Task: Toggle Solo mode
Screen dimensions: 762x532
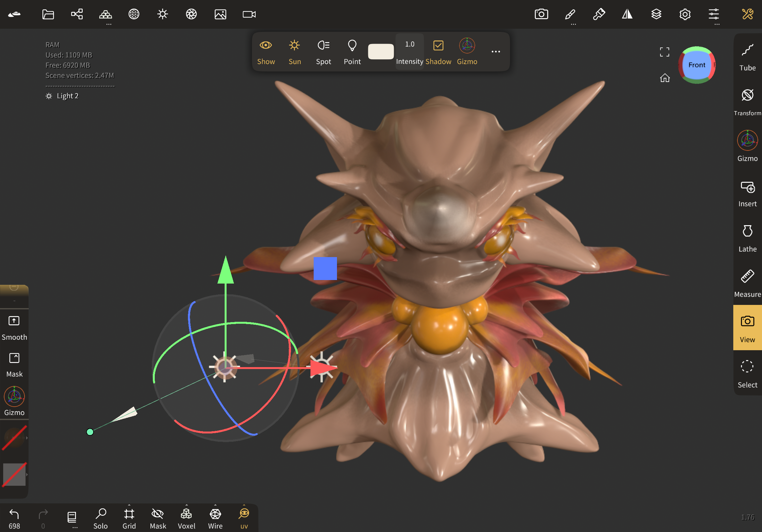Action: coord(101,519)
